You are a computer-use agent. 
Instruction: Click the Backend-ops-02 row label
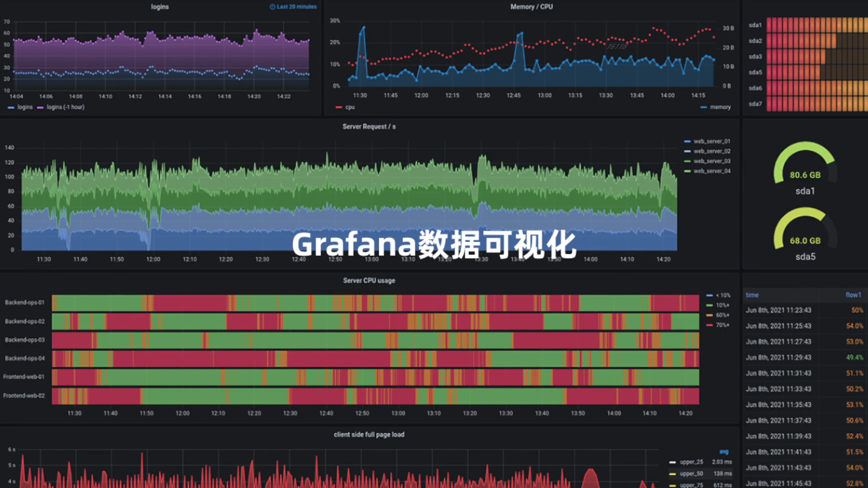[x=25, y=322]
